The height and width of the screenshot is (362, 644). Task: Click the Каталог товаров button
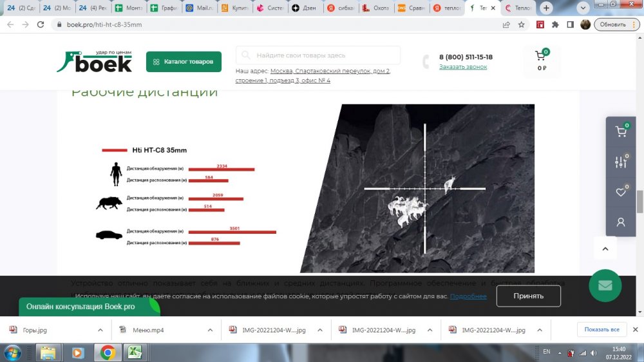(184, 62)
